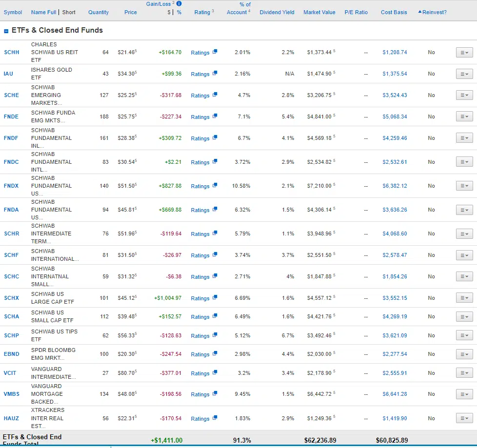Image resolution: width=477 pixels, height=448 pixels.
Task: Open external ratings icon for SCHF
Action: coord(215,254)
